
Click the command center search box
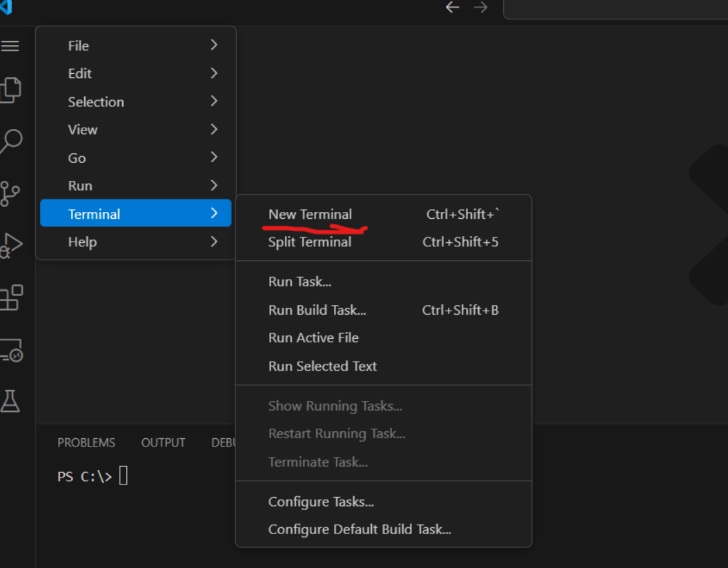click(616, 8)
